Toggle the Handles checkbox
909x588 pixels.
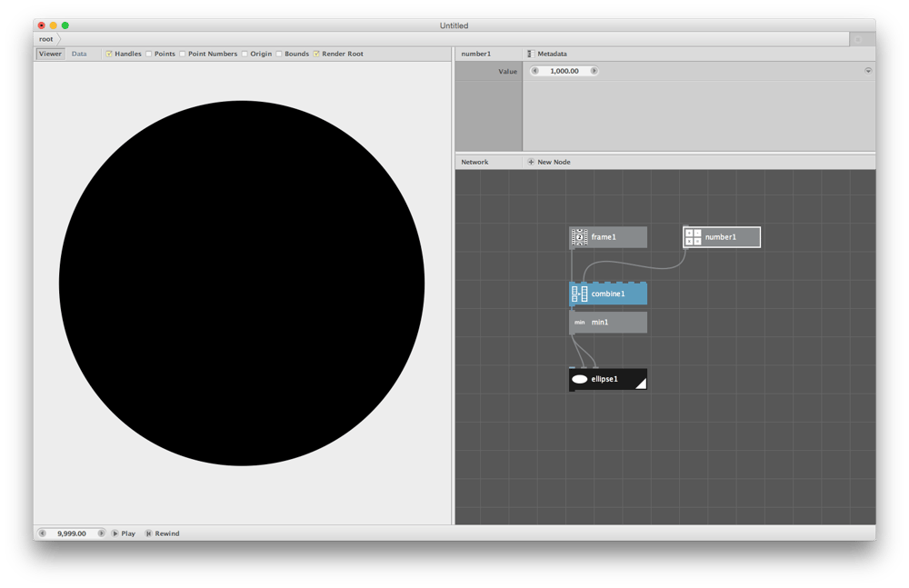(108, 54)
